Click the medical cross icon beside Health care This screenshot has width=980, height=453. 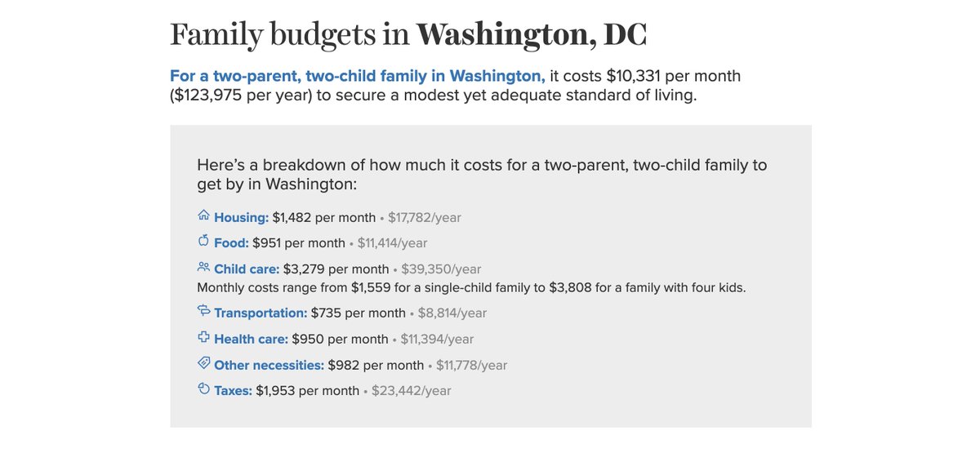[x=203, y=337]
